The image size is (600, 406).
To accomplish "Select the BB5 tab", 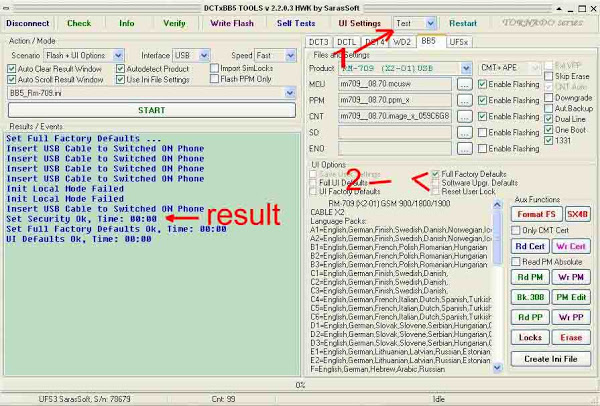I will (429, 41).
